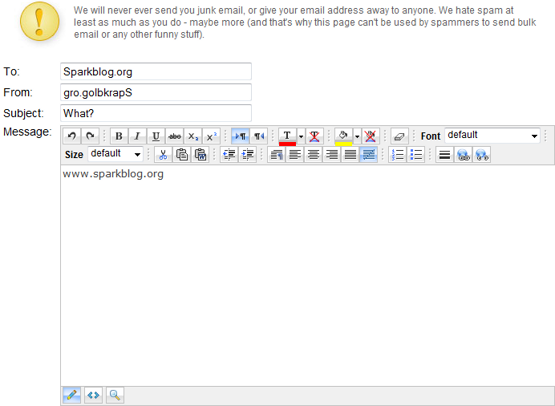Viewport: 555px width, 406px height.
Task: Click the scissors Cut icon
Action: click(x=163, y=155)
